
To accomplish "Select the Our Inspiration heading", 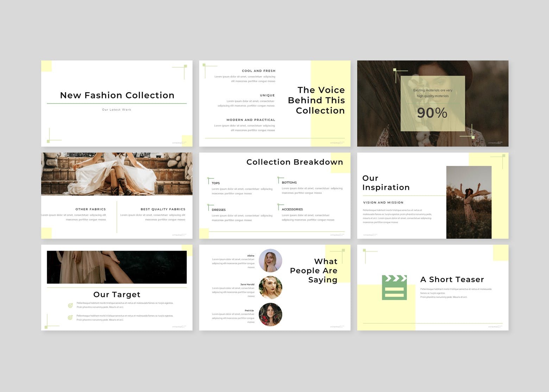I will click(386, 183).
